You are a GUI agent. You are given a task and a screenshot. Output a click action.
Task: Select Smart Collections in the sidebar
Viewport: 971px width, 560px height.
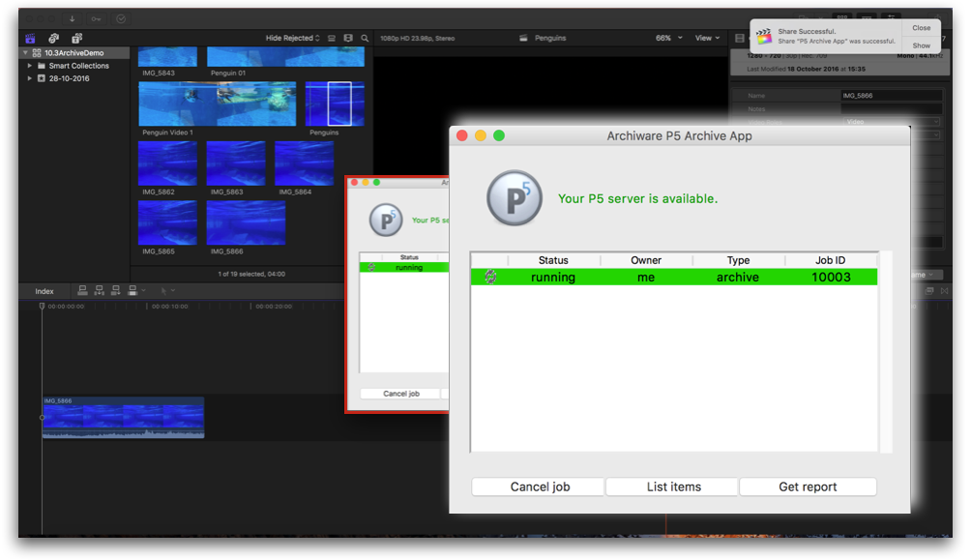tap(78, 66)
